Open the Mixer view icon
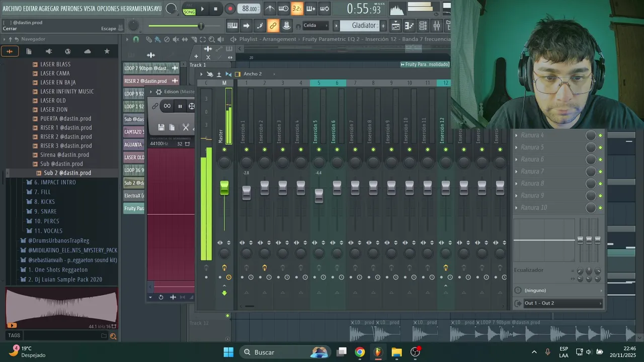Screen dimensions: 644x362 tap(437, 26)
